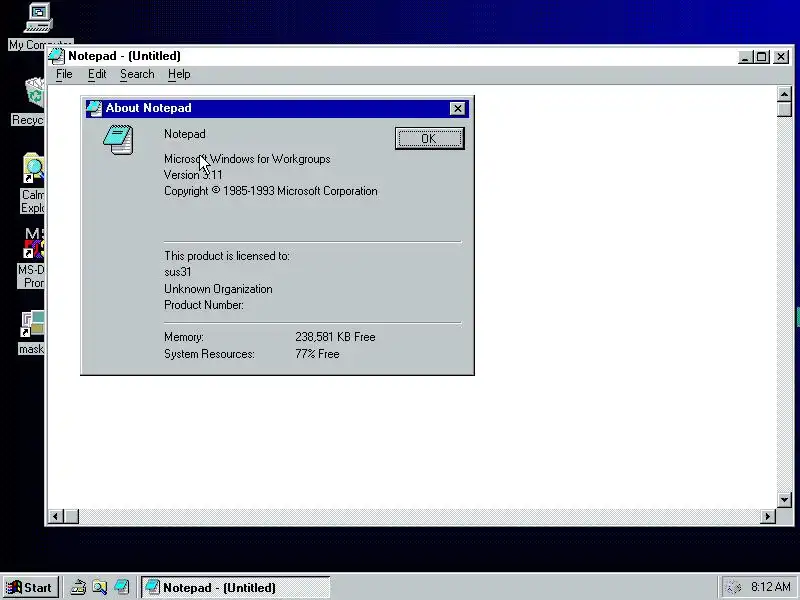Click the vertical scrollbar thumb

(x=784, y=109)
